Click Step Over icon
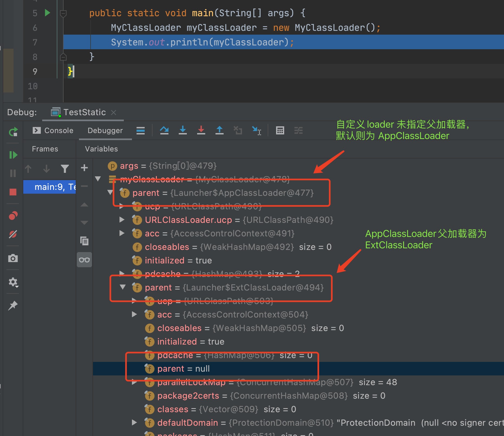The height and width of the screenshot is (436, 504). [x=164, y=130]
